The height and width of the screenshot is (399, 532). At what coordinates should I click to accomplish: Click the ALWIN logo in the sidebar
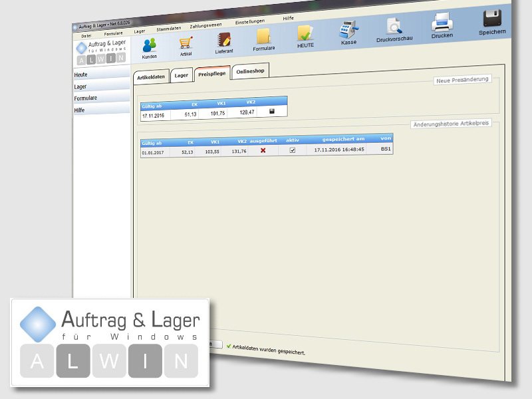pos(101,53)
